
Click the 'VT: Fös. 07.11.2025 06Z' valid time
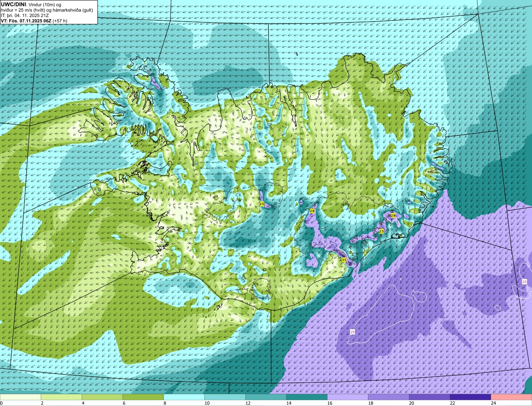(x=26, y=20)
